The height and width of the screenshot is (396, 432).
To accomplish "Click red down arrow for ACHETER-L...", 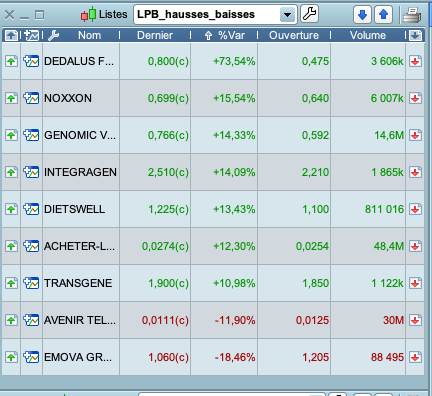I will coord(415,246).
